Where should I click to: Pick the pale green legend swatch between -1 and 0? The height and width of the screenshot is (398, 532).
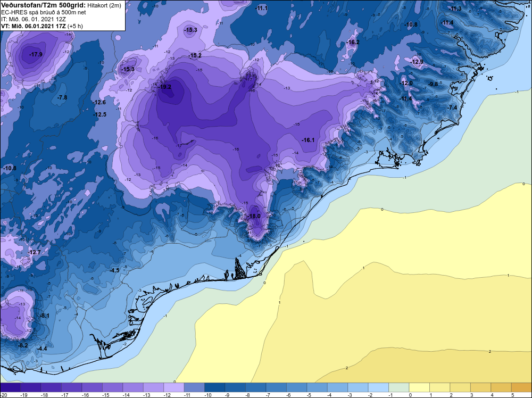pos(399,387)
